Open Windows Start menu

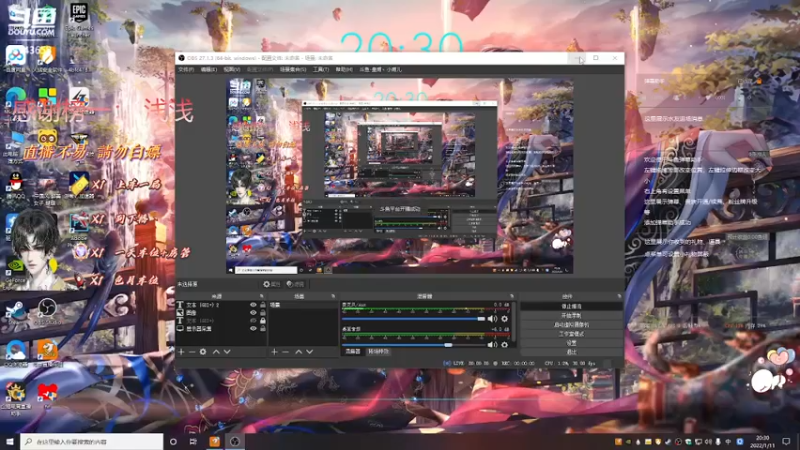coord(10,441)
